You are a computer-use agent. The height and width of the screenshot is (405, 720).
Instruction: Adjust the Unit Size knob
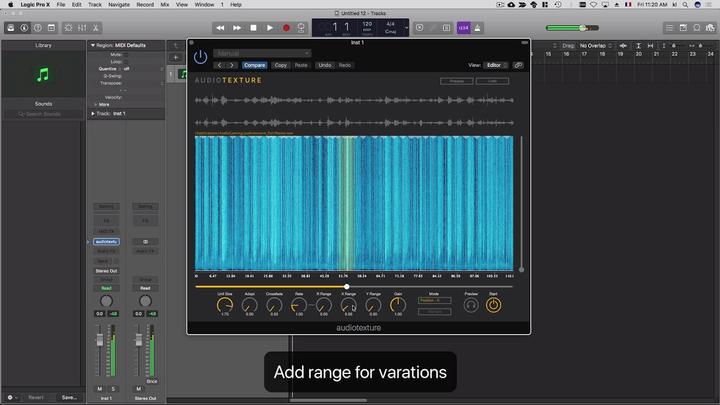click(225, 304)
